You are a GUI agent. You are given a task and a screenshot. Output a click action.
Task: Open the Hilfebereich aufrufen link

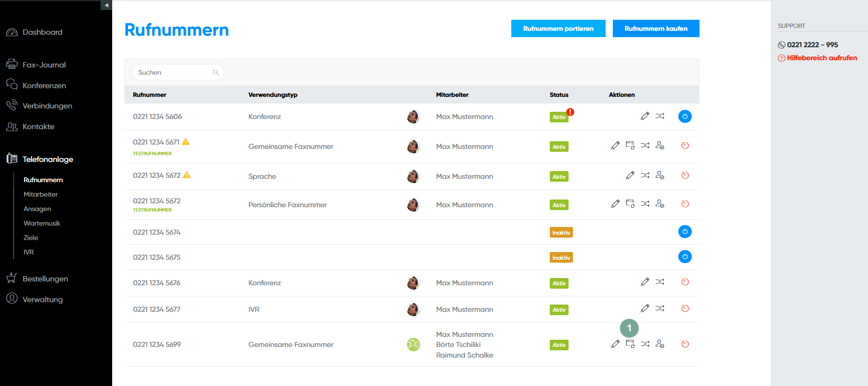click(x=821, y=58)
